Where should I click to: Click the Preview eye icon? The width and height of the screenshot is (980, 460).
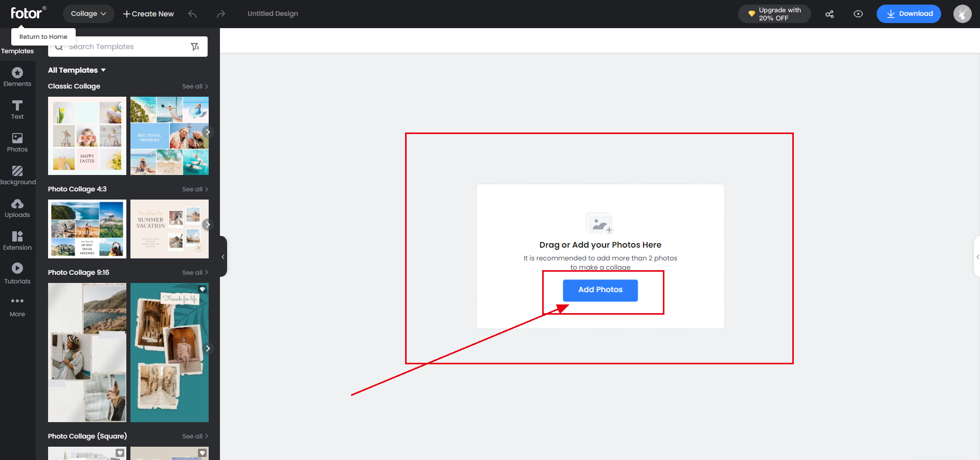point(858,14)
